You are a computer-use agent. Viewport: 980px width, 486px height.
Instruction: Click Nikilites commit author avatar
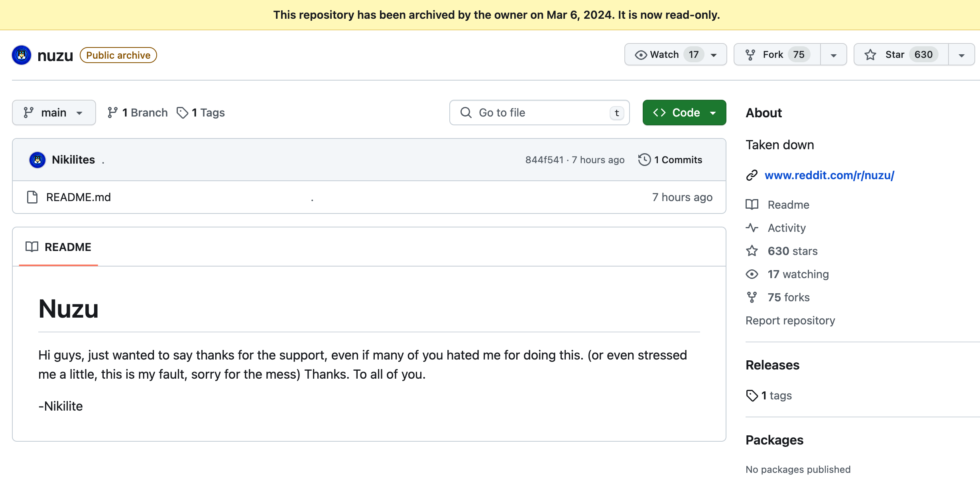coord(37,160)
